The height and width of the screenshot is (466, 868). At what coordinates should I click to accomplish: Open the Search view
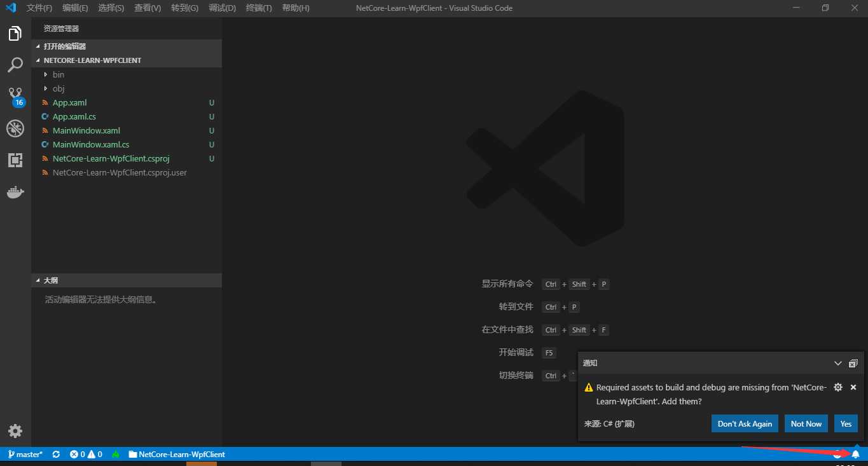pyautogui.click(x=15, y=65)
